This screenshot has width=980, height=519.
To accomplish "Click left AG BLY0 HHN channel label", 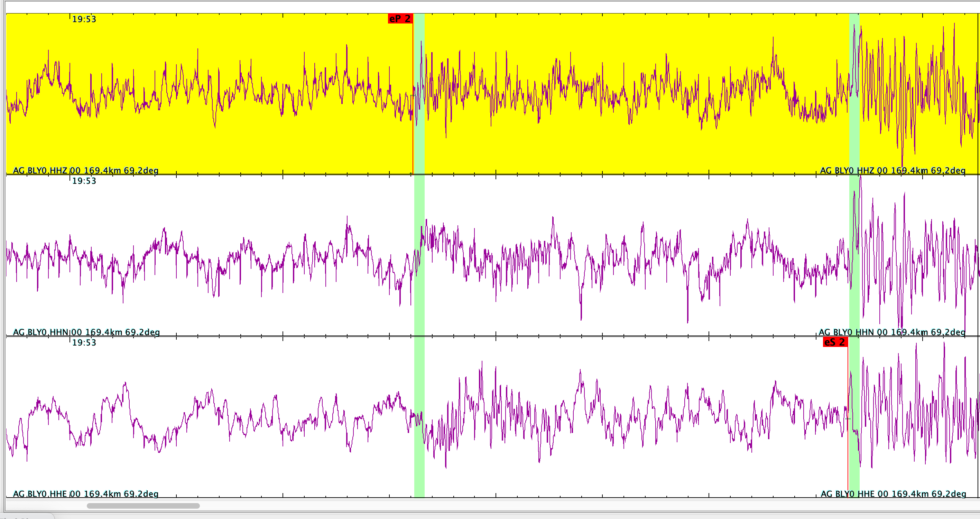I will 86,332.
